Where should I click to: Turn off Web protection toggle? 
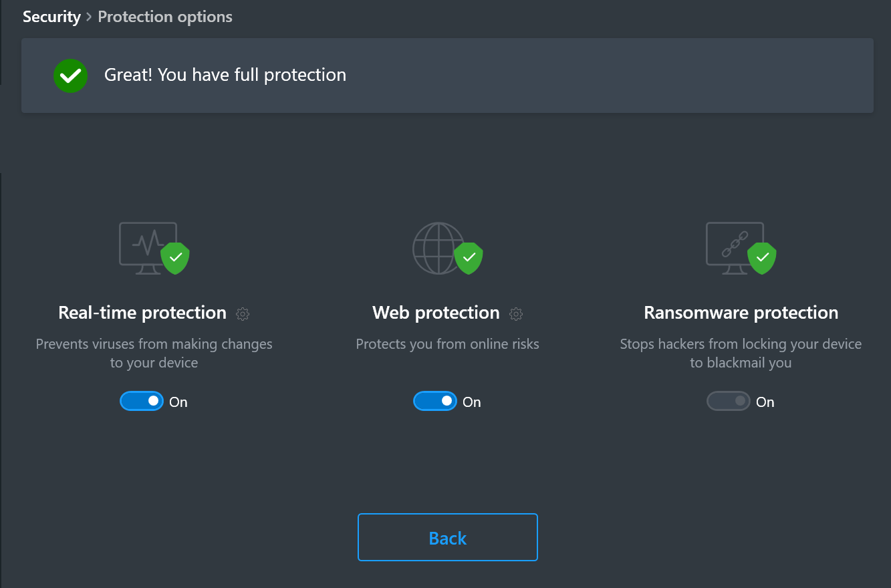tap(435, 401)
